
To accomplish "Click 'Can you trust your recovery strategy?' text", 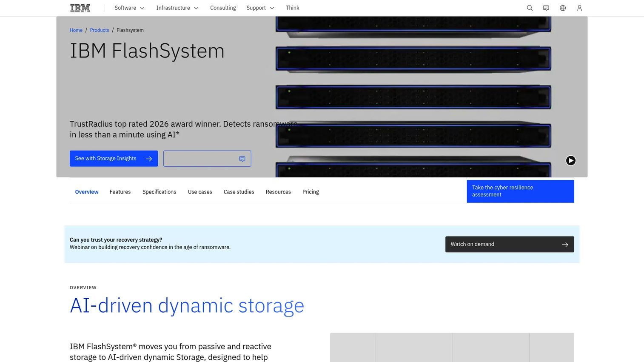I will 116,240.
